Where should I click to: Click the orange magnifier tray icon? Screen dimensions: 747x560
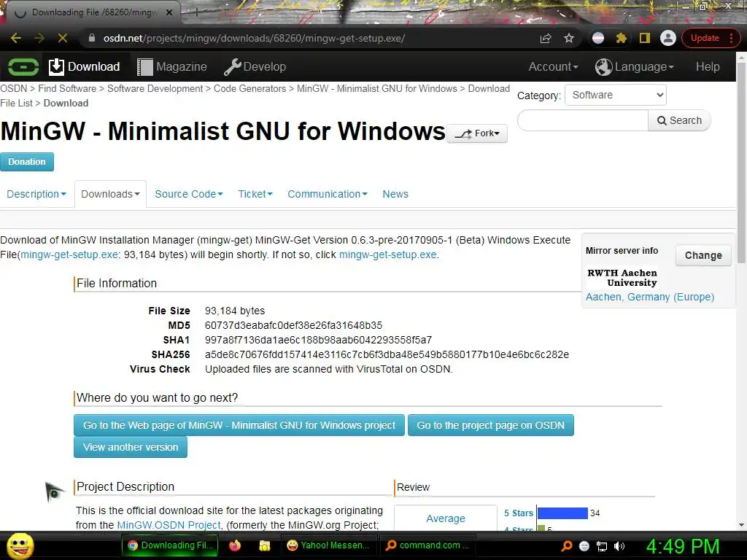(x=567, y=546)
